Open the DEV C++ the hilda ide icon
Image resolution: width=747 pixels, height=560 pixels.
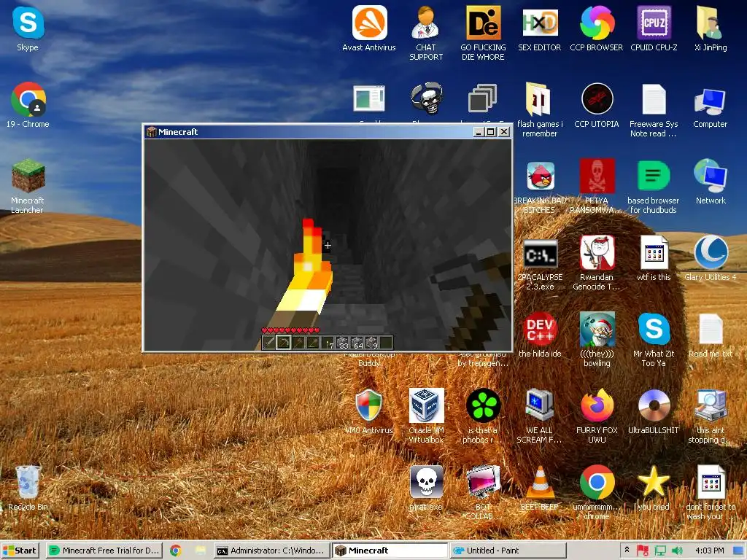click(x=540, y=335)
